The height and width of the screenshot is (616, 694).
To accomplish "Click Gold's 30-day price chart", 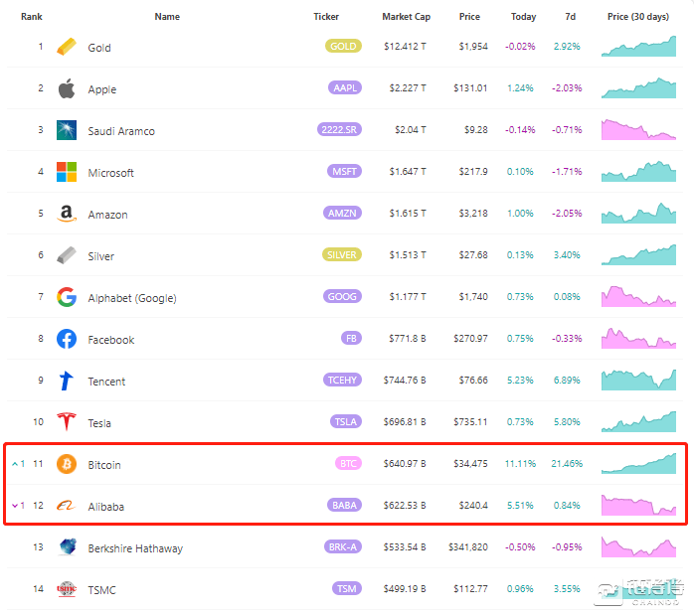I will [x=638, y=46].
